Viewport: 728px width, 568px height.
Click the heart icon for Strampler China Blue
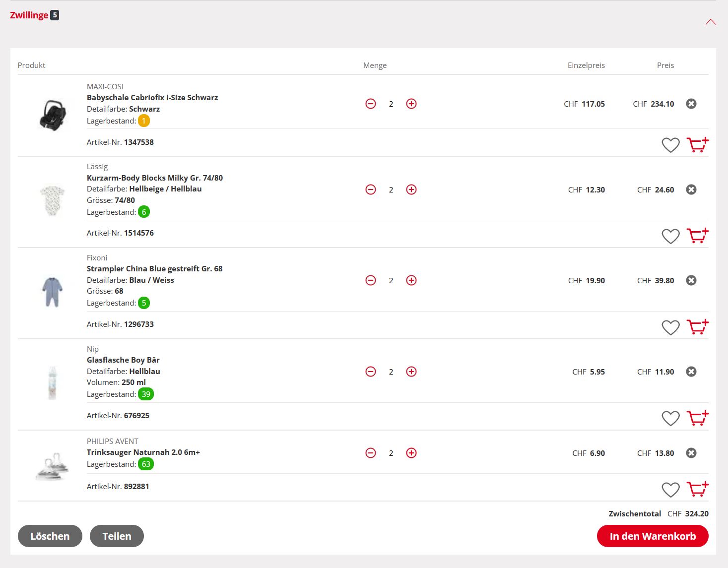click(x=670, y=327)
